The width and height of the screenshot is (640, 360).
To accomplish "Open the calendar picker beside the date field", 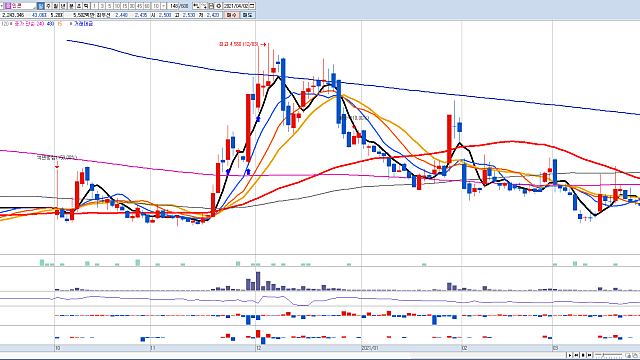I will coord(252,6).
